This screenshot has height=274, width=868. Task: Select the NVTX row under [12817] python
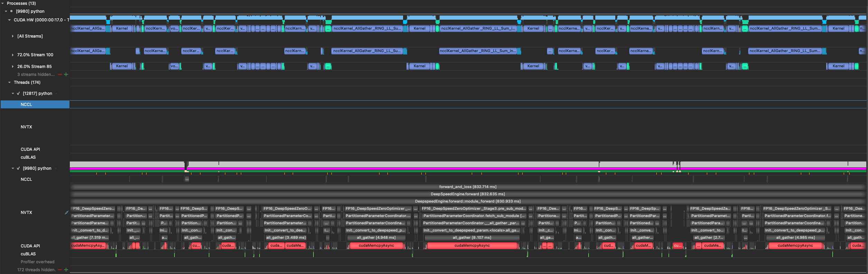(x=26, y=127)
